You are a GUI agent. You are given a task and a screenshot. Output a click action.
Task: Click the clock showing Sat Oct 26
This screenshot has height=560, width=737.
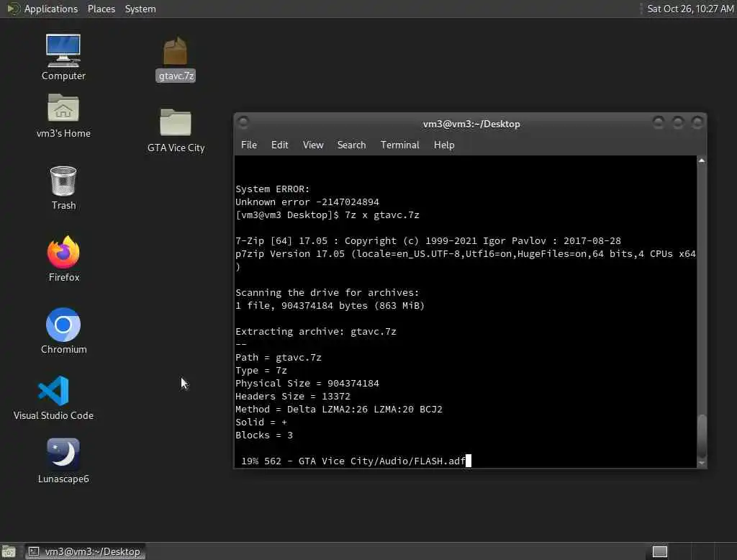click(690, 9)
